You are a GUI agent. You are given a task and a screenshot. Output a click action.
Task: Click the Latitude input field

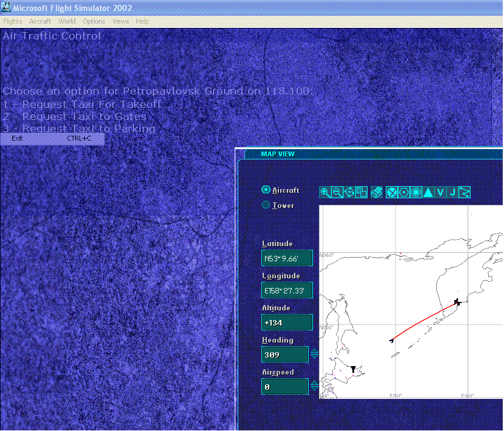click(287, 258)
